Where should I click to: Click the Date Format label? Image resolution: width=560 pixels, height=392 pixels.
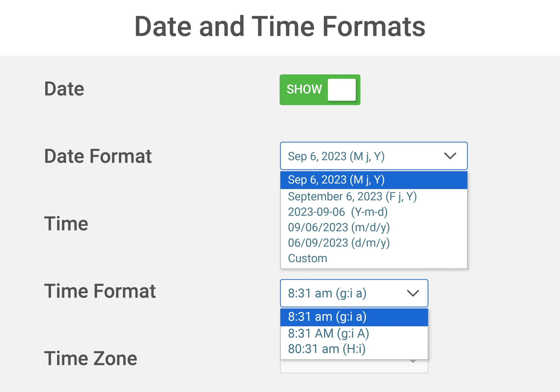pos(98,156)
